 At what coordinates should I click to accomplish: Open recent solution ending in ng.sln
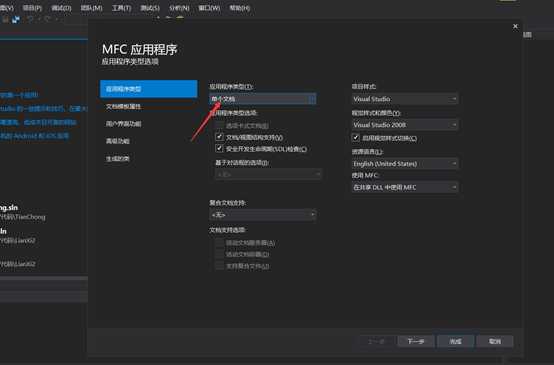9,208
